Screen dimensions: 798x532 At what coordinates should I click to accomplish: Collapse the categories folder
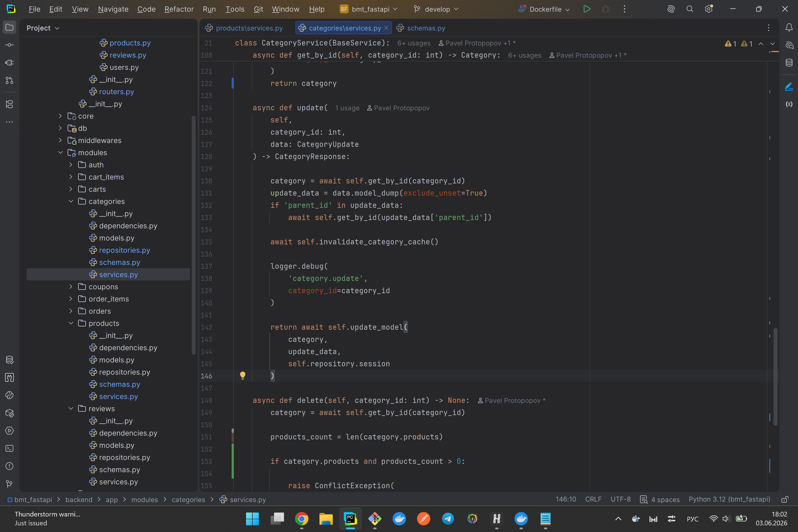pyautogui.click(x=71, y=201)
